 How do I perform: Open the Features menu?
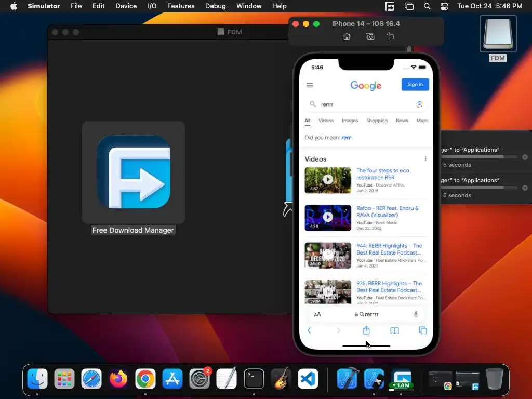(x=181, y=6)
